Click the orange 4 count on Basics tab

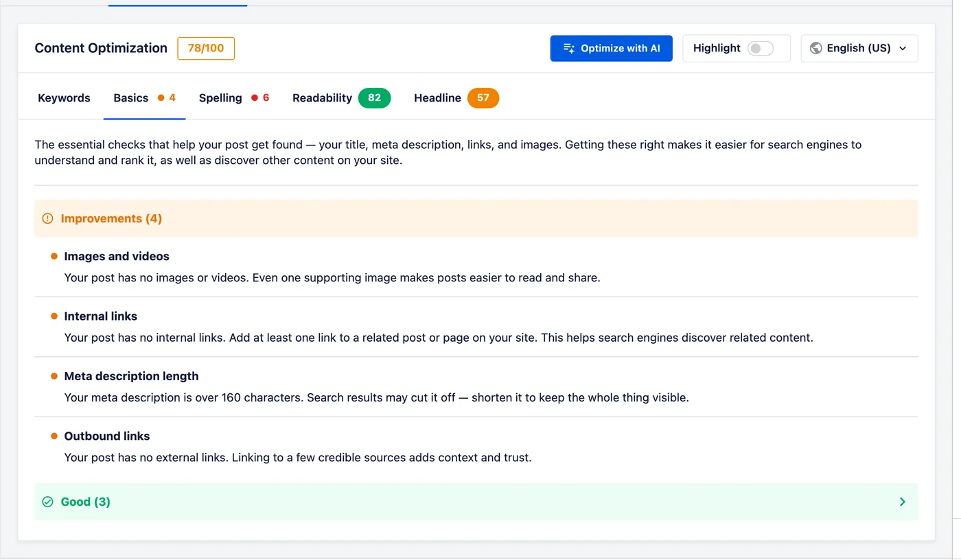click(172, 98)
